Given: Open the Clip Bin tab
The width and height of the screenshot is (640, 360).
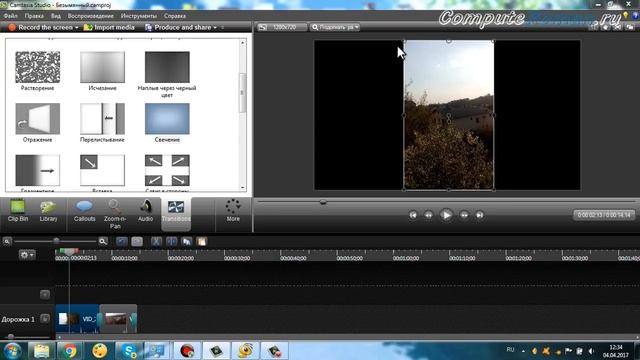Looking at the screenshot, I should [18, 211].
